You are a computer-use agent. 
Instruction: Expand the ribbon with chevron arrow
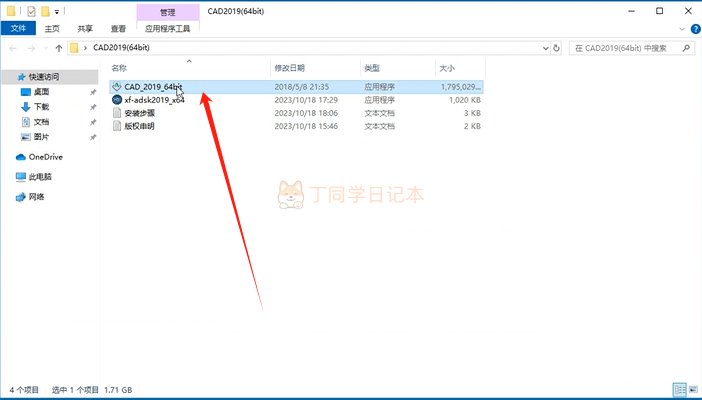682,29
